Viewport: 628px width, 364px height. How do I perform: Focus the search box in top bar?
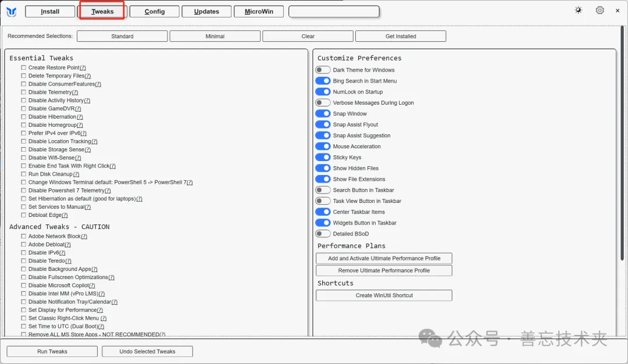pyautogui.click(x=334, y=12)
